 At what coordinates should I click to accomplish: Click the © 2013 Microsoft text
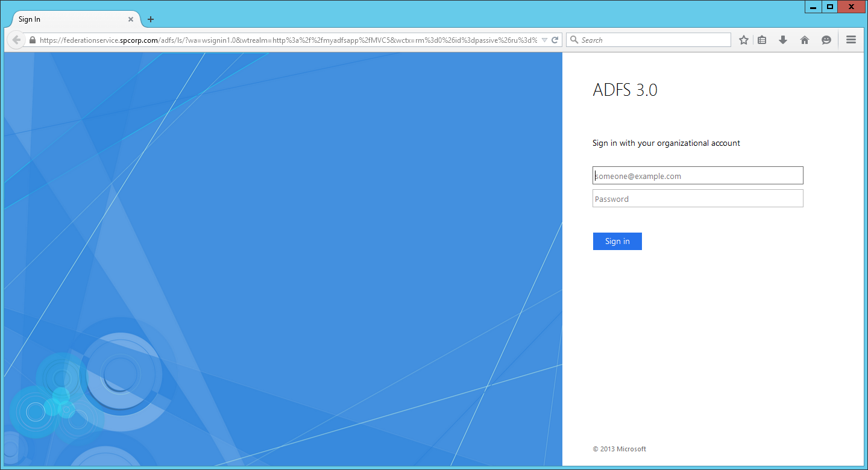click(x=619, y=448)
